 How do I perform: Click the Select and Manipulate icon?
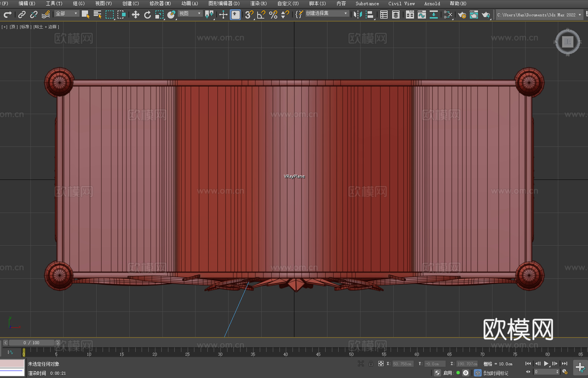point(223,14)
